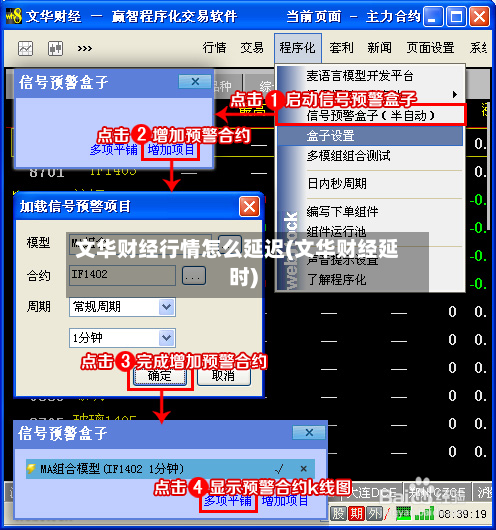Click the 取消 button
Screen dimensions: 496x530
[x=223, y=376]
